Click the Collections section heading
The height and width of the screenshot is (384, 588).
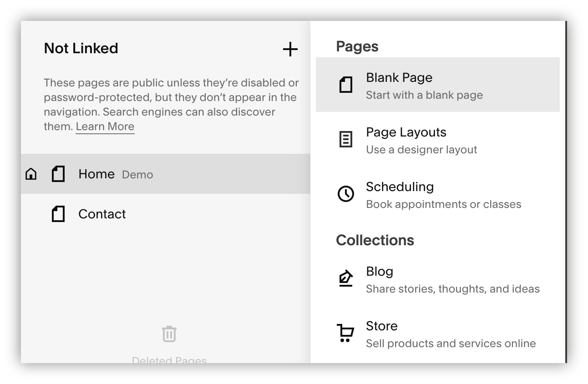(x=375, y=240)
